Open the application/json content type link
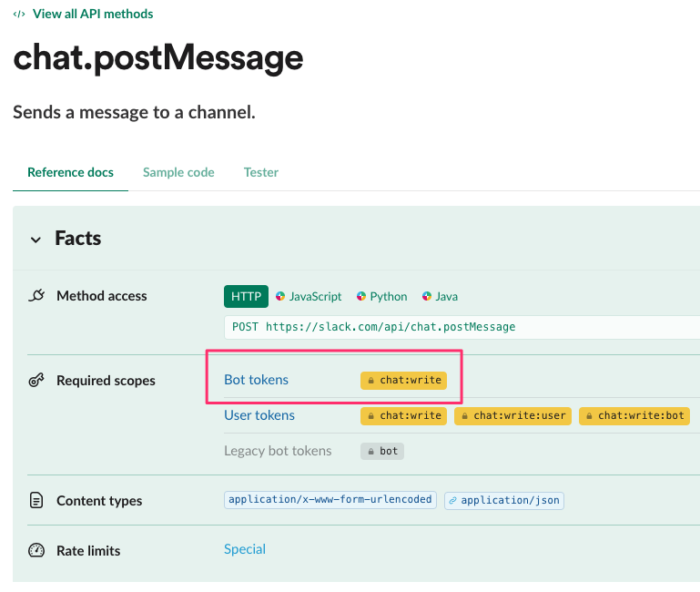 504,500
